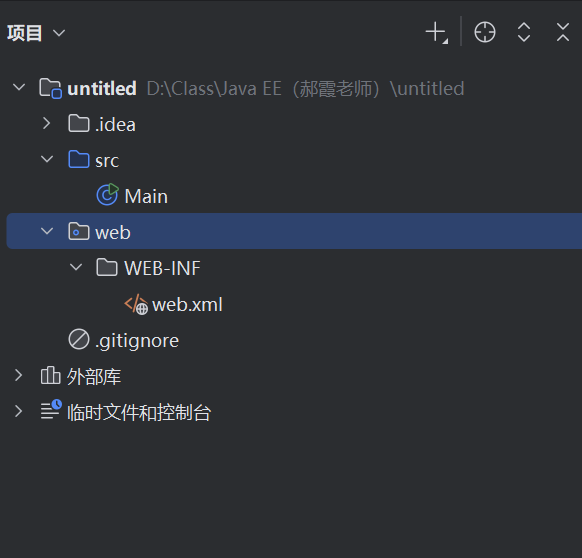This screenshot has width=582, height=558.
Task: Click the web.xml descriptor file icon
Action: point(136,304)
